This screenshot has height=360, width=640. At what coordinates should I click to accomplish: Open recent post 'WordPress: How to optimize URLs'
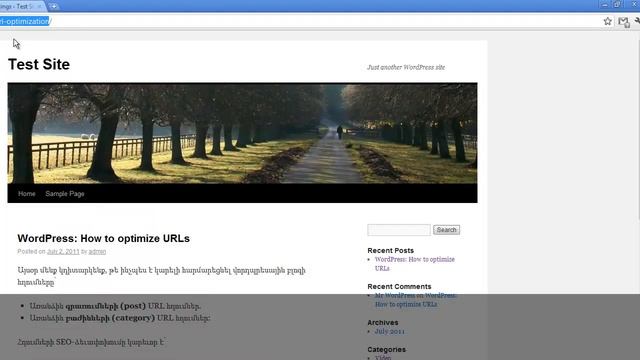414,264
